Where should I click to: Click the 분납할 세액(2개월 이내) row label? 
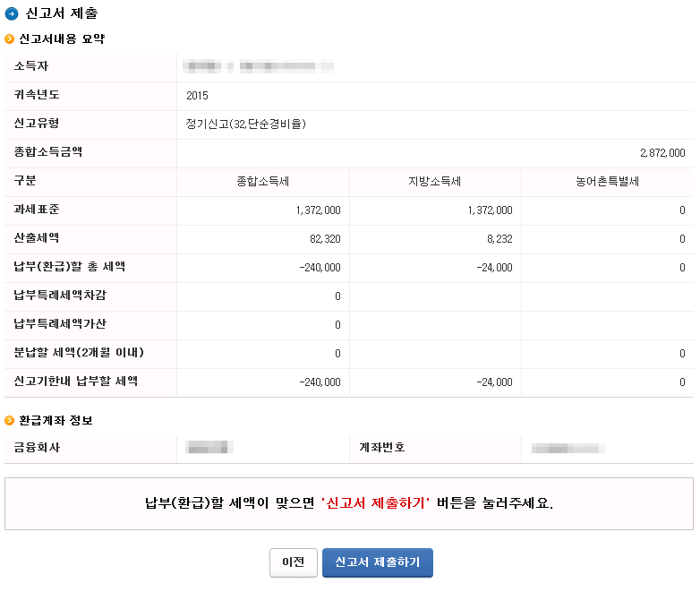[x=79, y=353]
